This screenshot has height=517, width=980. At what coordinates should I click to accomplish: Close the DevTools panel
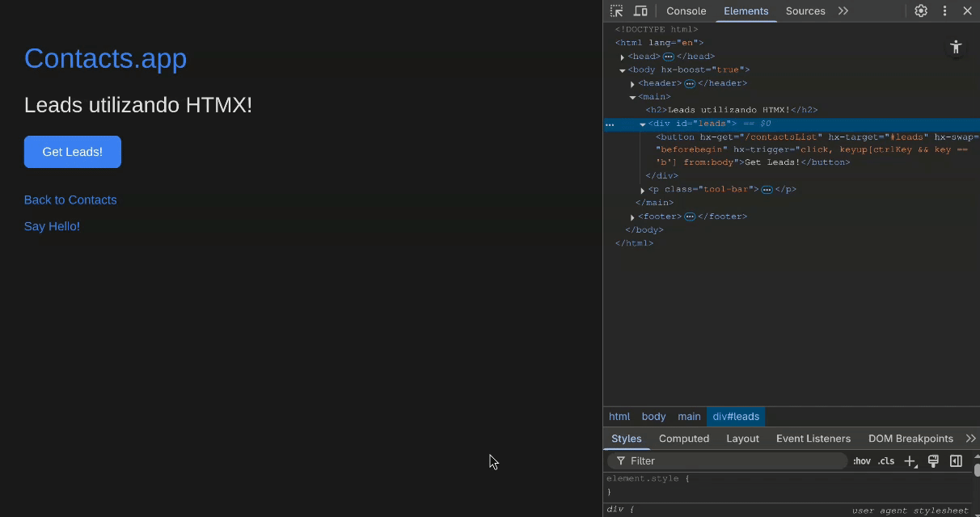point(967,11)
